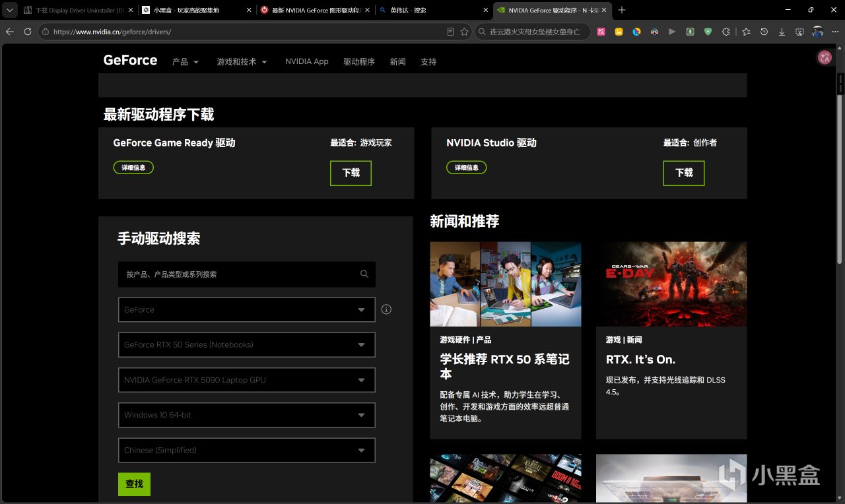The width and height of the screenshot is (845, 504).
Task: Open the 学长推荐 RTX 50 系笔记本 headline
Action: (505, 366)
